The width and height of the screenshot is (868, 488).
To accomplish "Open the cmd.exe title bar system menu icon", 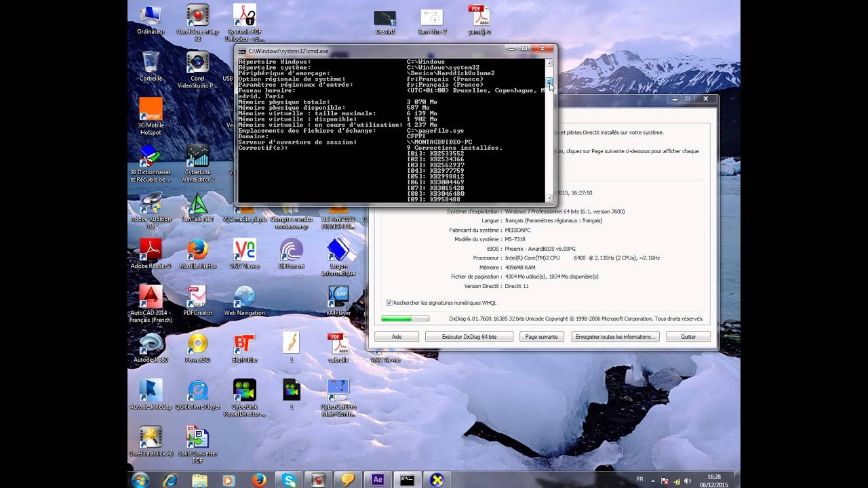I will click(241, 51).
